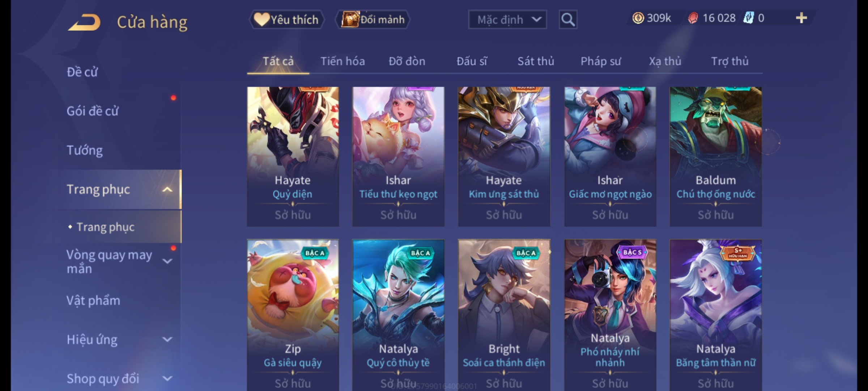Open Đổi mảnh fragment exchange
The width and height of the screenshot is (868, 391).
tap(373, 20)
